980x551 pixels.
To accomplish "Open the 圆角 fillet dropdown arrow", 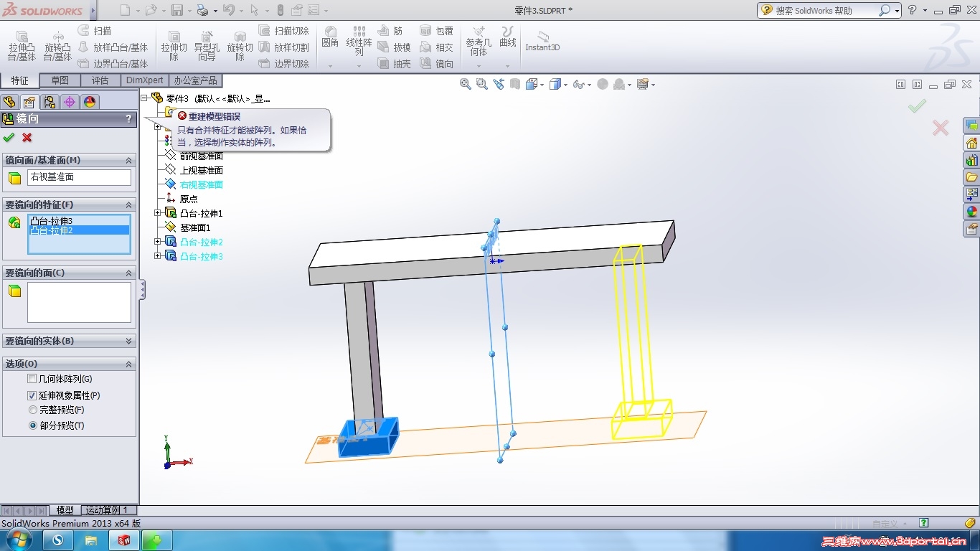I will [330, 66].
